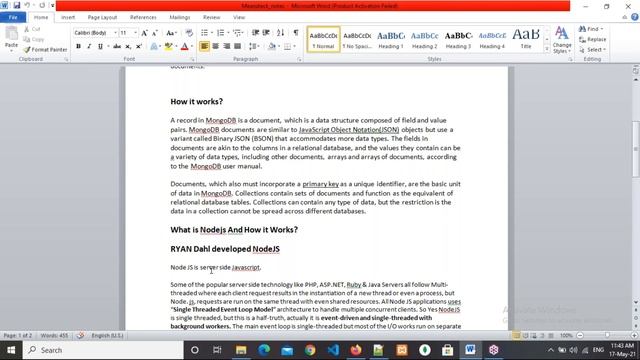Click the Change Styles button
The height and width of the screenshot is (360, 640).
tap(562, 40)
